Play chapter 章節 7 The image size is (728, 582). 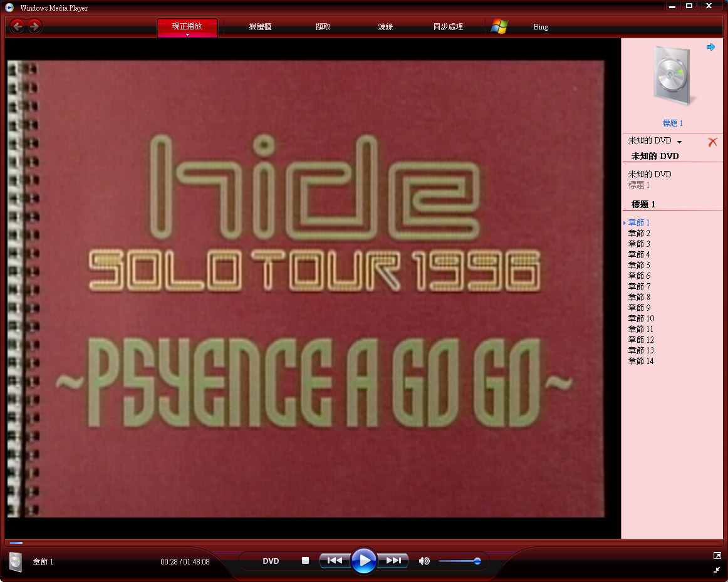coord(639,286)
